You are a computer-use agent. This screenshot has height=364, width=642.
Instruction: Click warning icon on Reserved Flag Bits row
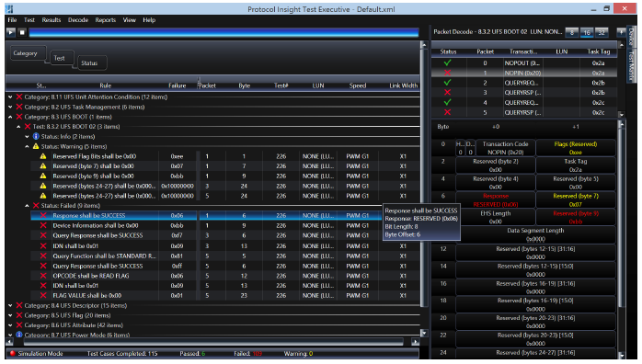click(43, 156)
